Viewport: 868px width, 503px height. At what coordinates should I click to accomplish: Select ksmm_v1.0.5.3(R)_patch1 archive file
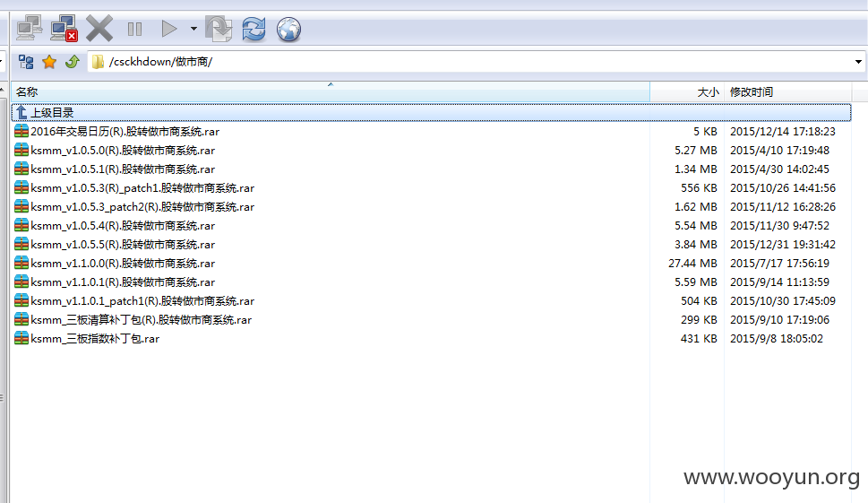point(142,188)
